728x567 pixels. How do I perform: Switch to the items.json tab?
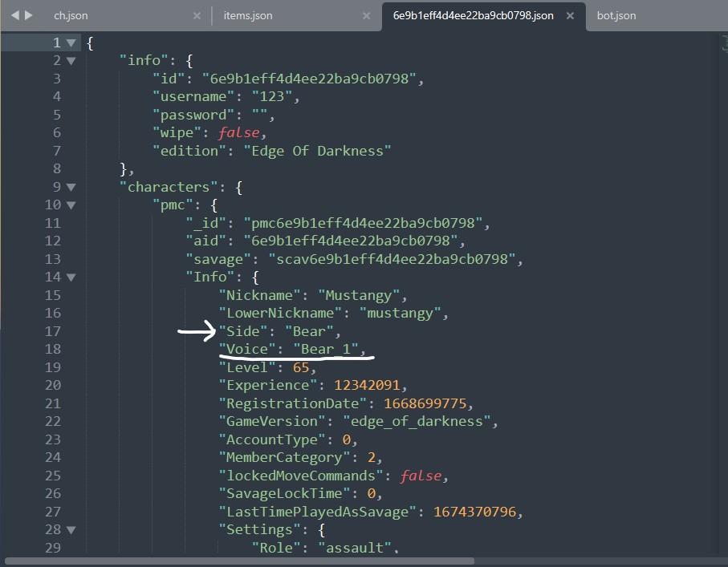coord(248,15)
